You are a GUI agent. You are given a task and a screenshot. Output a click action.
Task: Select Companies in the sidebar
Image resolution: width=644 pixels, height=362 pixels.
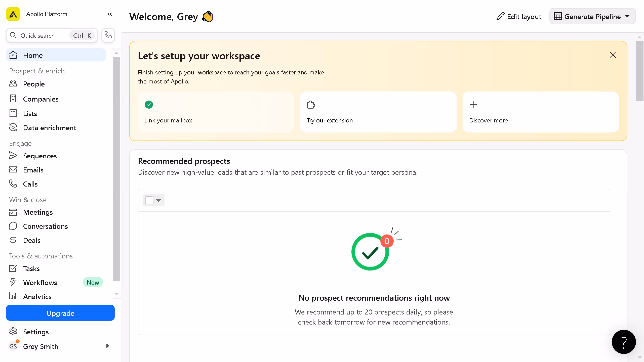point(41,99)
